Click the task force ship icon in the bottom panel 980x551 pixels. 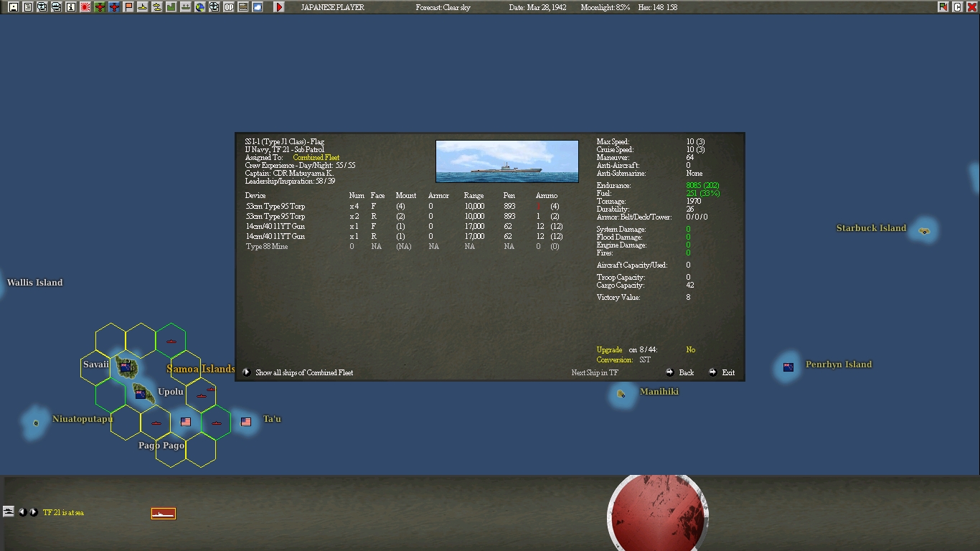pos(9,512)
